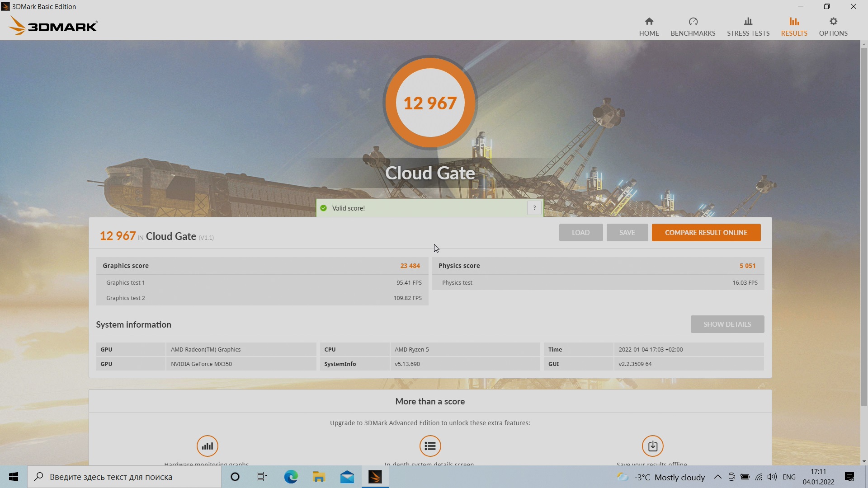The width and height of the screenshot is (868, 488).
Task: Click the Graphics score value 23 484
Action: (x=410, y=266)
